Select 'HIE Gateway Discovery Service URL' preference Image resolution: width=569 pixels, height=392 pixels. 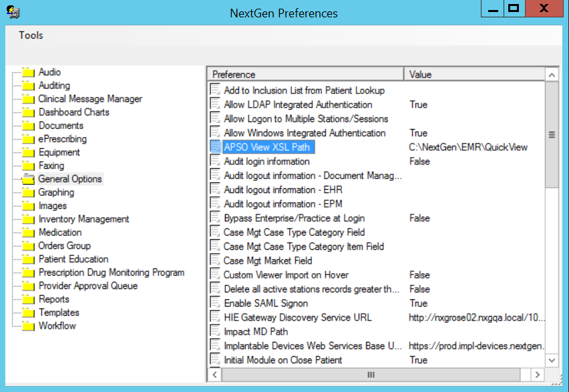(298, 318)
